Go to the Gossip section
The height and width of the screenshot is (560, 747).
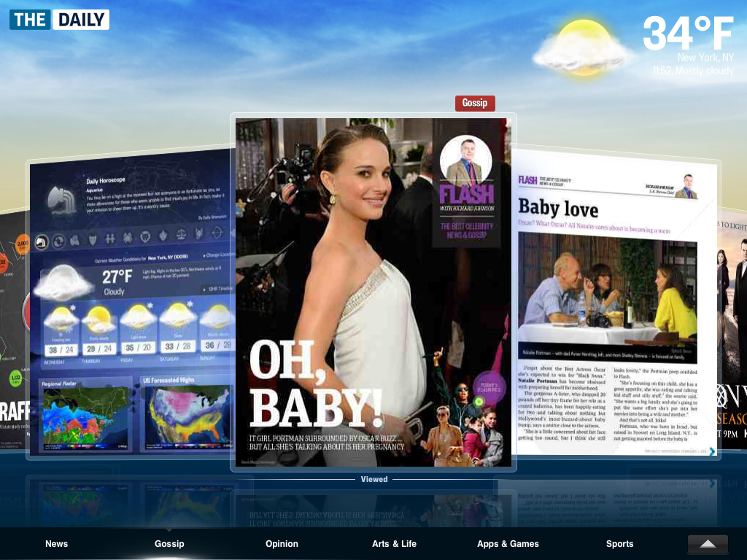(x=169, y=544)
